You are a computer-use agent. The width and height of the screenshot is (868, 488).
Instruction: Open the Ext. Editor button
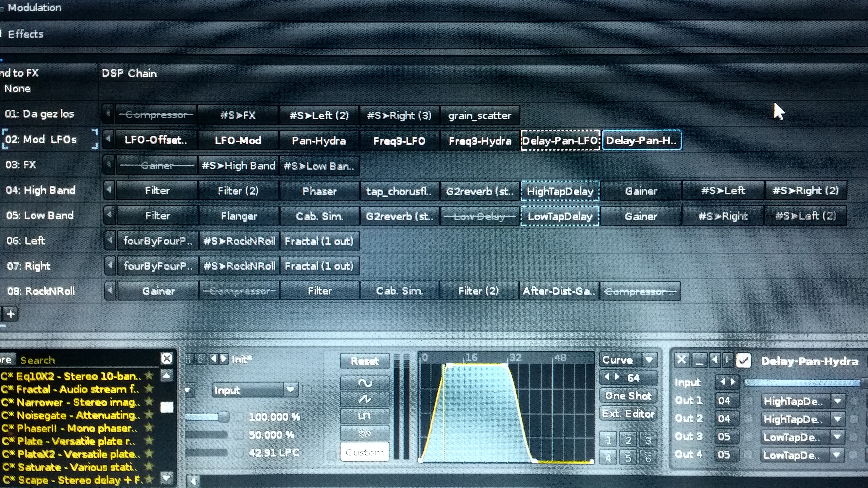pos(628,414)
